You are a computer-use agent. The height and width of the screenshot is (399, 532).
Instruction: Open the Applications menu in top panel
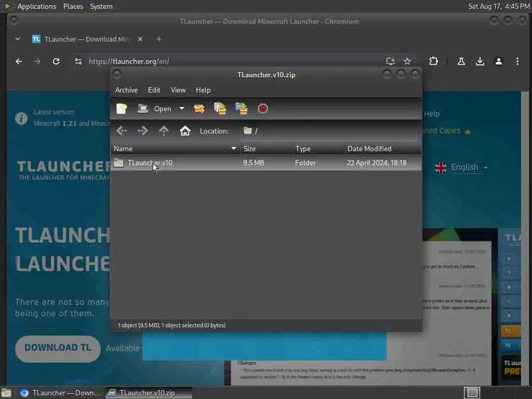point(37,6)
